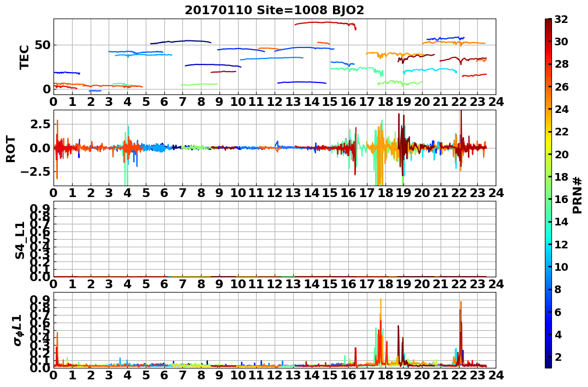Click TEC y-axis tick 0
This screenshot has width=588, height=387.
46,90
